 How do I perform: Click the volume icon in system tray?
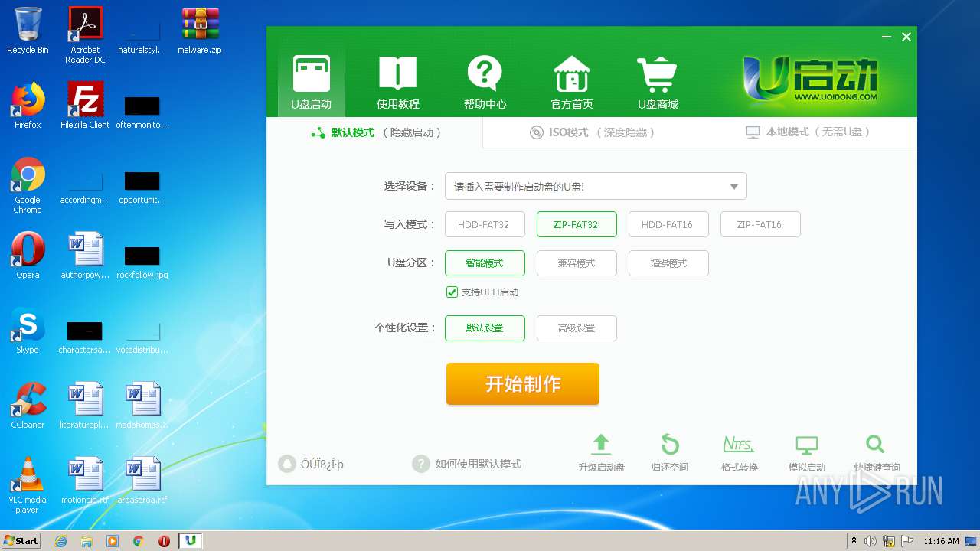[871, 541]
